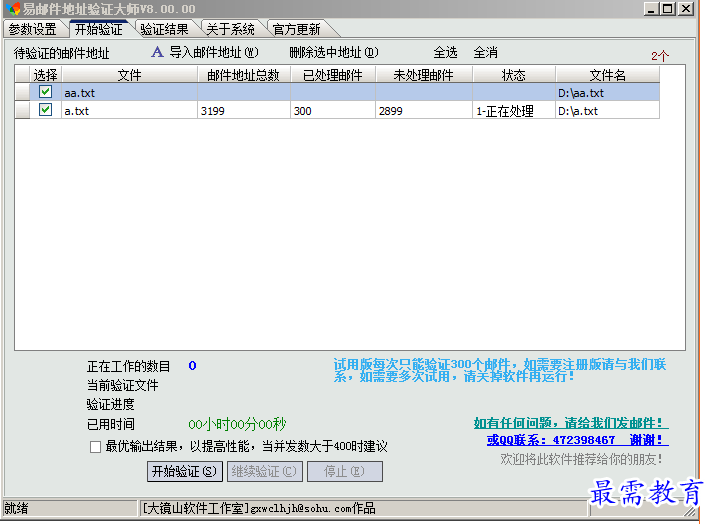Click the 状态 column header
This screenshot has width=712, height=524.
pos(514,74)
